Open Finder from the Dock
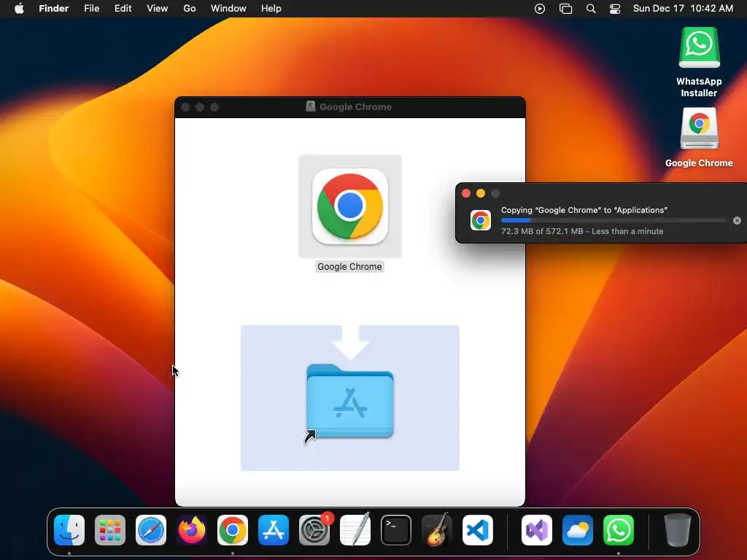Image resolution: width=747 pixels, height=560 pixels. [x=69, y=530]
